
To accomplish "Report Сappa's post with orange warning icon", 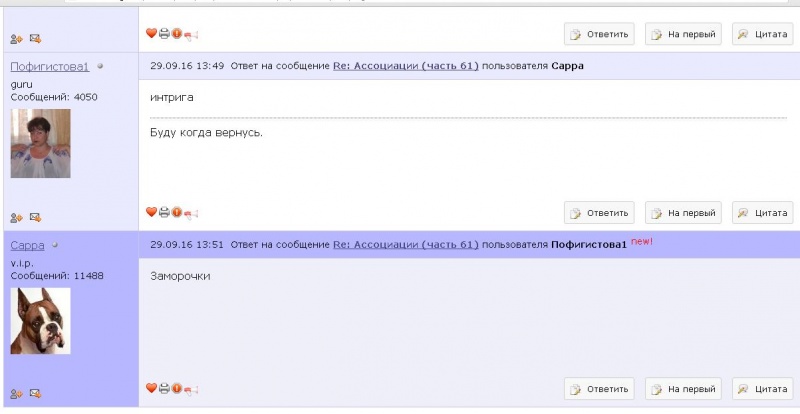I will click(x=176, y=388).
